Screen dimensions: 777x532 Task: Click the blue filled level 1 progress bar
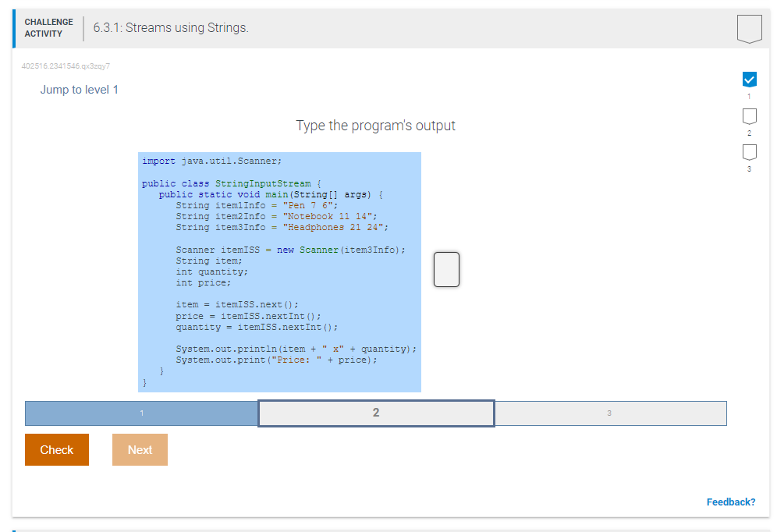(x=141, y=413)
